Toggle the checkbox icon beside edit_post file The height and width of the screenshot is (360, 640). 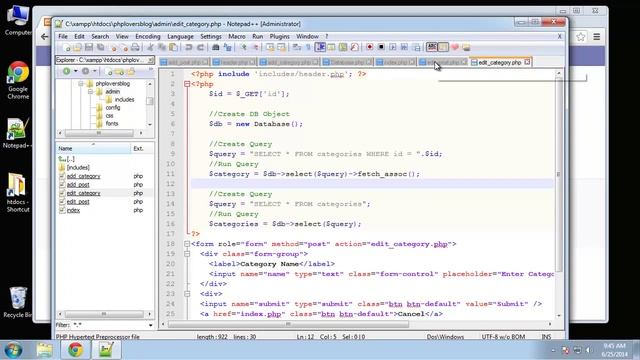pyautogui.click(x=62, y=202)
